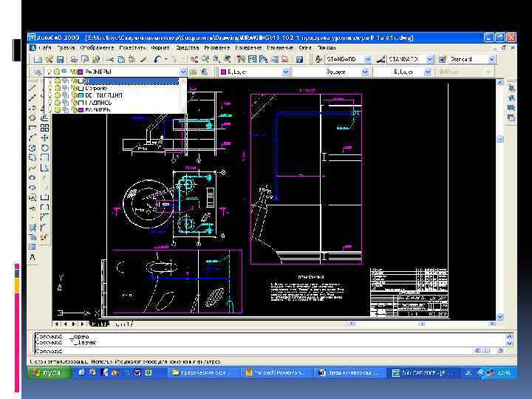Toggle freeze sun for ВЕНТИЛЯЦИЯ layer
Viewport: 532px width, 399px height.
coord(58,95)
